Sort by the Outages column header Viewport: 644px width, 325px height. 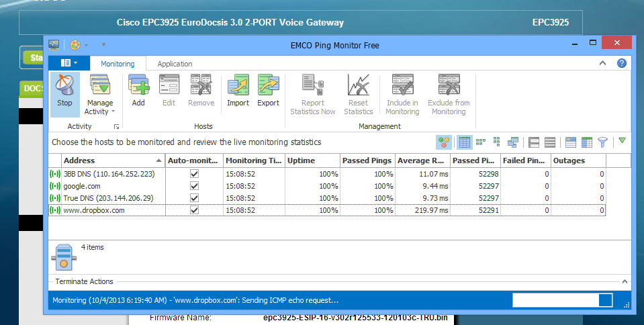(x=578, y=160)
